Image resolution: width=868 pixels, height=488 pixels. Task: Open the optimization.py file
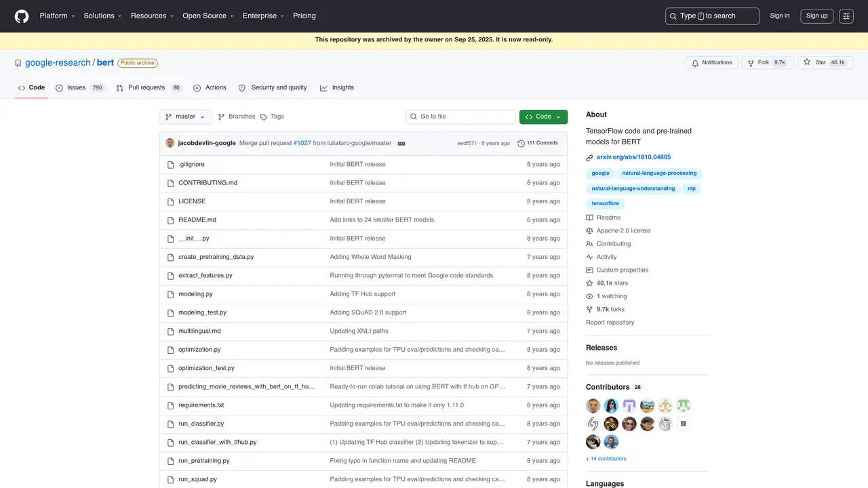[x=199, y=350]
